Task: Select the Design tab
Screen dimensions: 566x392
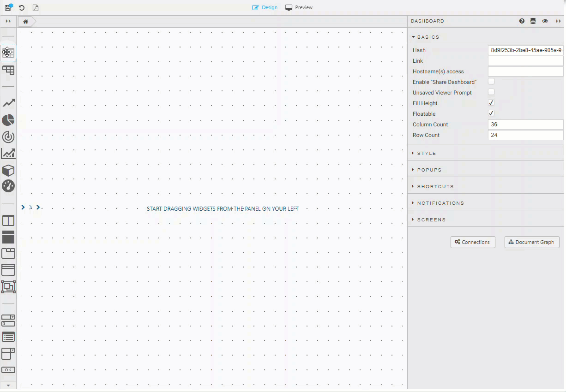Action: pos(265,7)
